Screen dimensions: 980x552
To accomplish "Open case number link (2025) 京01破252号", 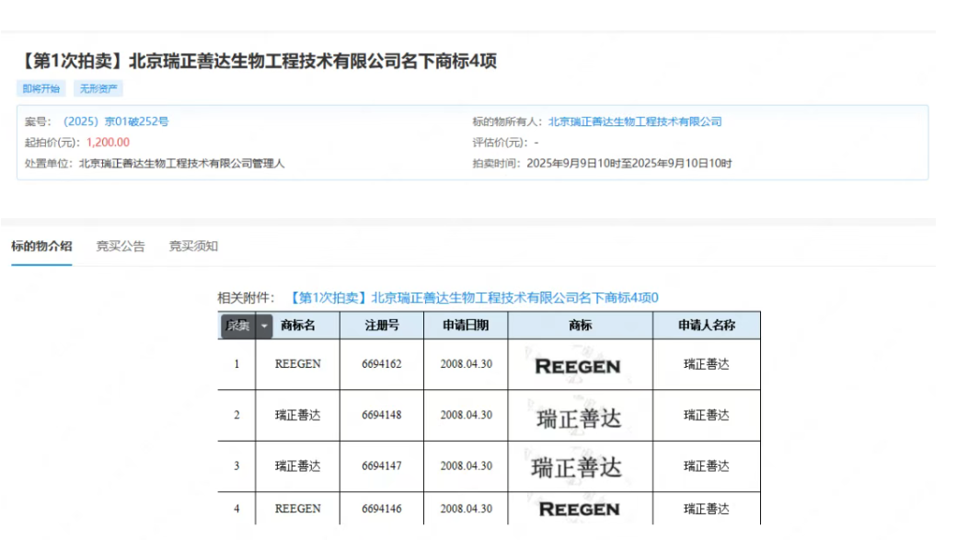I will [x=116, y=121].
